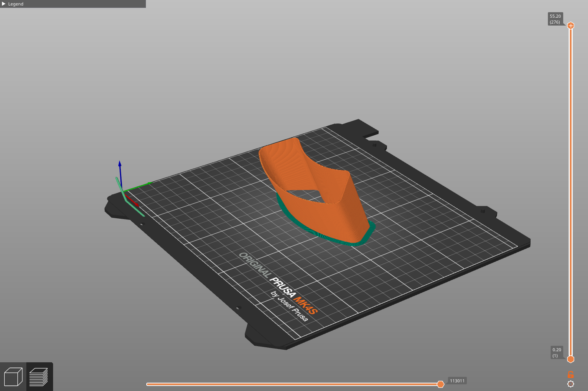The image size is (588, 391).
Task: Click the vertical layer slider track
Action: click(x=571, y=192)
